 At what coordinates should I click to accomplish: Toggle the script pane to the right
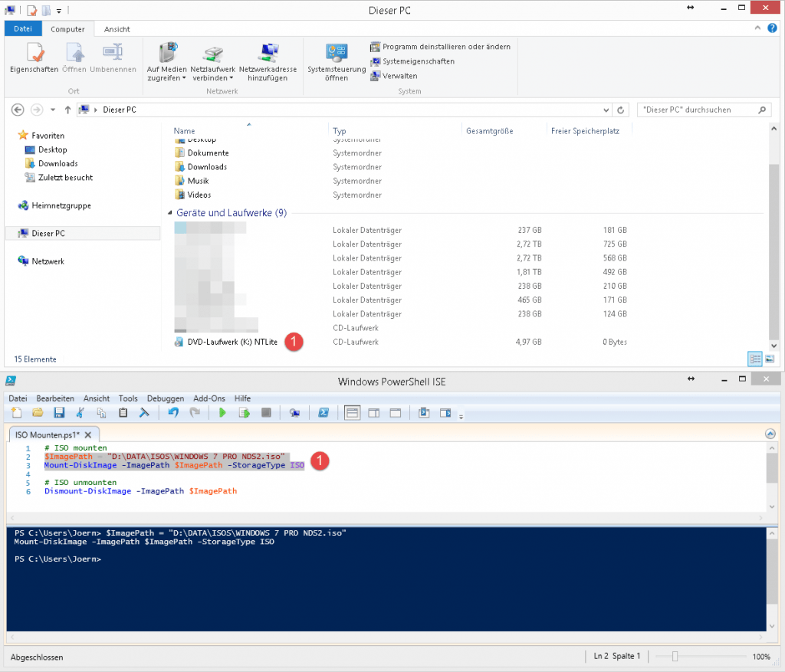pos(374,412)
